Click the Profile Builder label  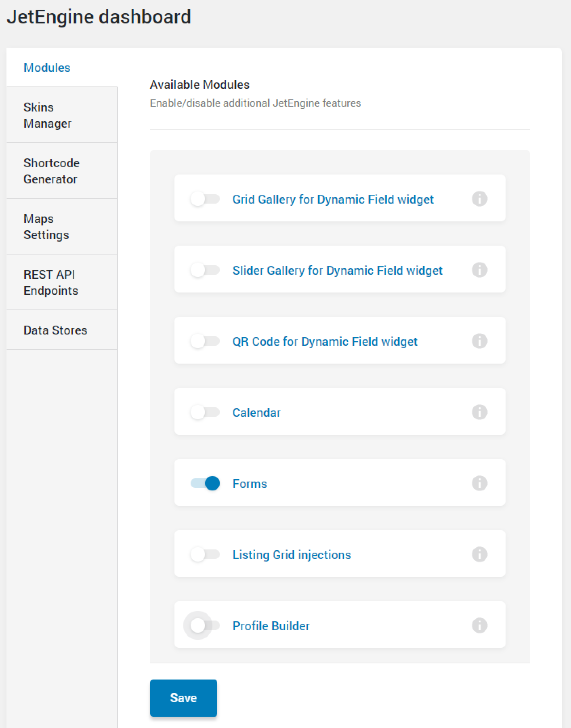pyautogui.click(x=271, y=626)
